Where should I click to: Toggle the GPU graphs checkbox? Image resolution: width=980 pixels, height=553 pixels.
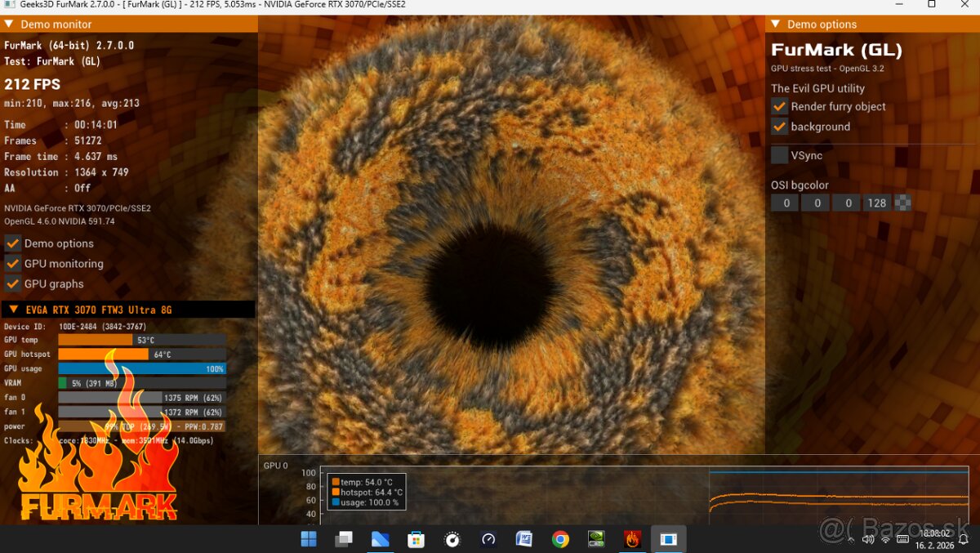[13, 283]
